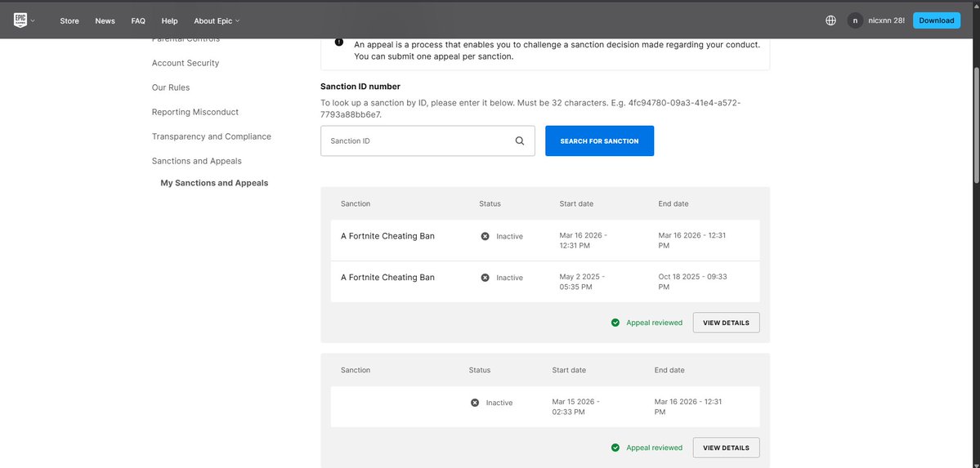Click the Status column header in first table
Image resolution: width=980 pixels, height=468 pixels.
tap(490, 203)
